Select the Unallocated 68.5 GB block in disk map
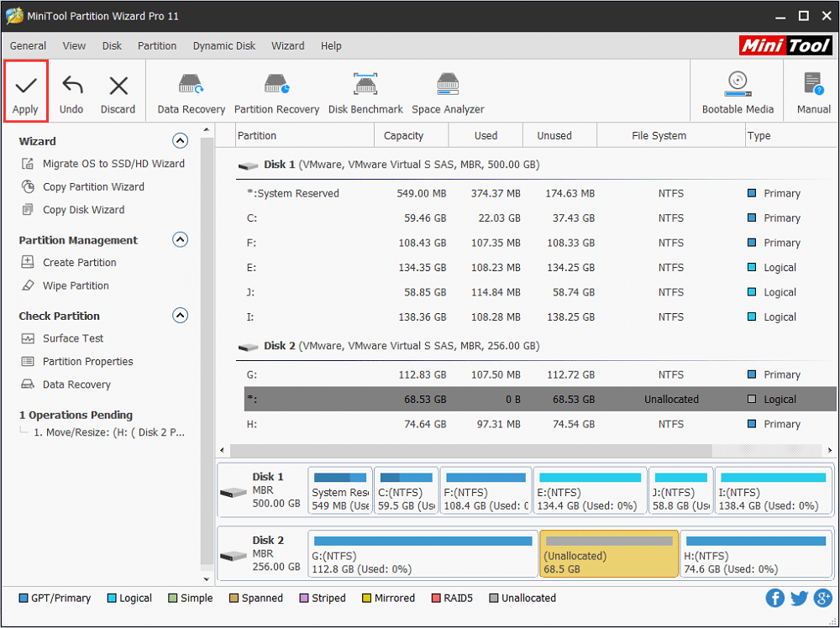Image resolution: width=840 pixels, height=628 pixels. point(609,553)
